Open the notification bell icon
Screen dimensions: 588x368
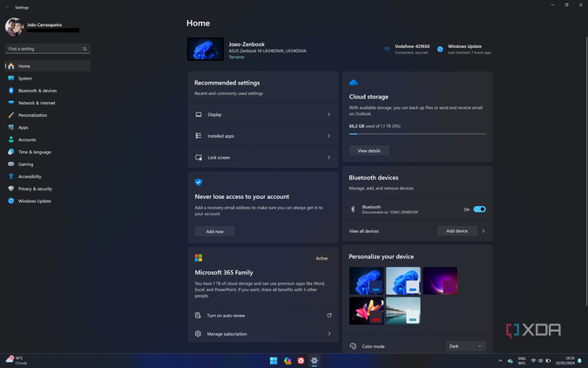[x=580, y=361]
